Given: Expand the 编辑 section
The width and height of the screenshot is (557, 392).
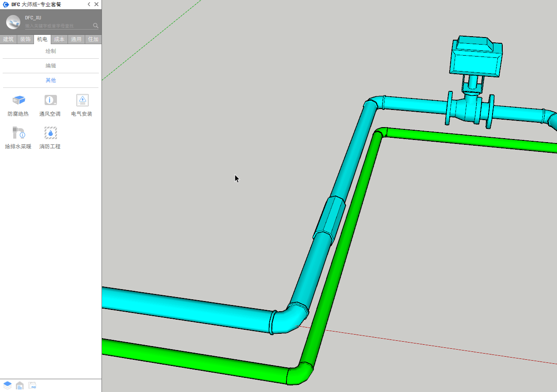Looking at the screenshot, I should [51, 66].
